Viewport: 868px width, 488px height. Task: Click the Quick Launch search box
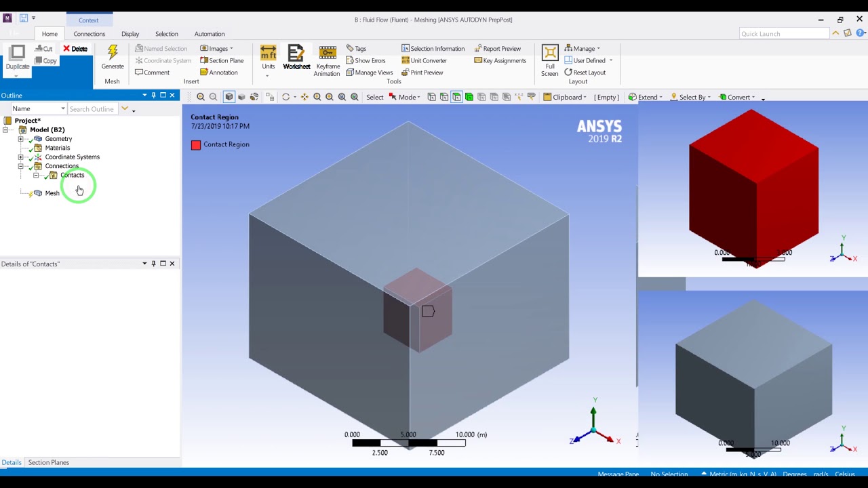pos(785,34)
